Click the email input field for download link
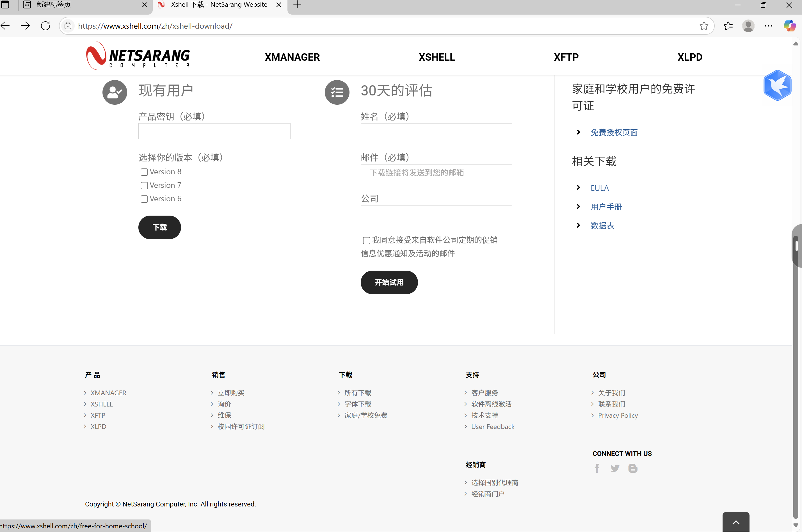The height and width of the screenshot is (532, 802). pos(436,172)
